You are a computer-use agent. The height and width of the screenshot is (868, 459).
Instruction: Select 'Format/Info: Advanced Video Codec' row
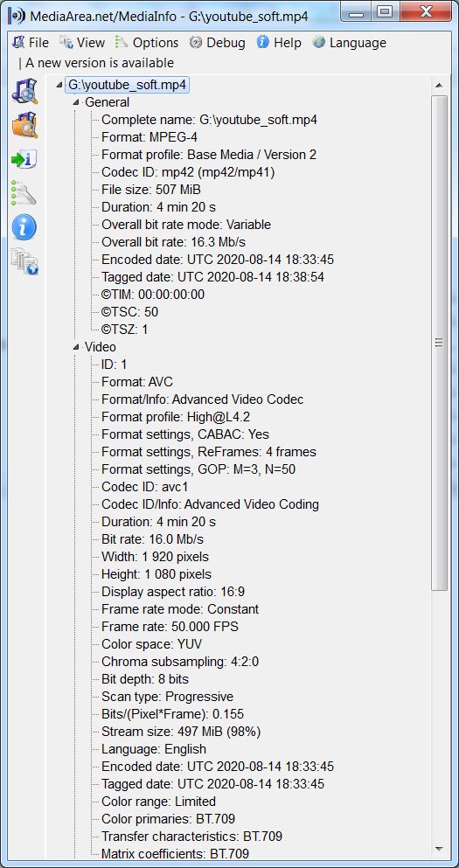(x=203, y=399)
